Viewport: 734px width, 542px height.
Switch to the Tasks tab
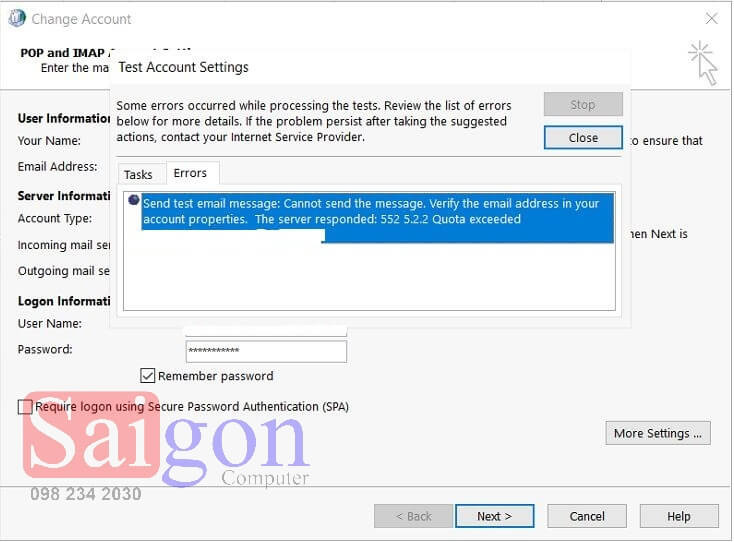pos(138,174)
